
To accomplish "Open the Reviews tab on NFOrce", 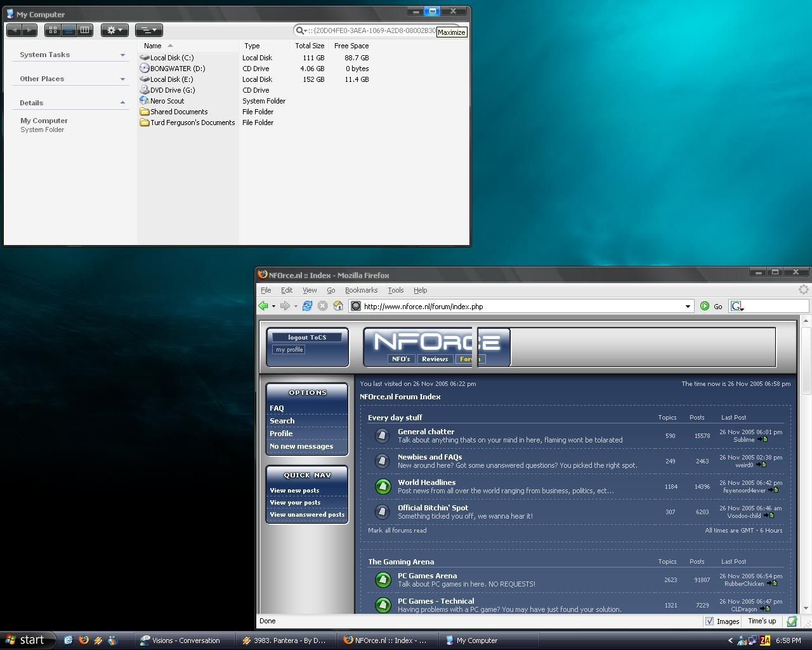I will (435, 359).
